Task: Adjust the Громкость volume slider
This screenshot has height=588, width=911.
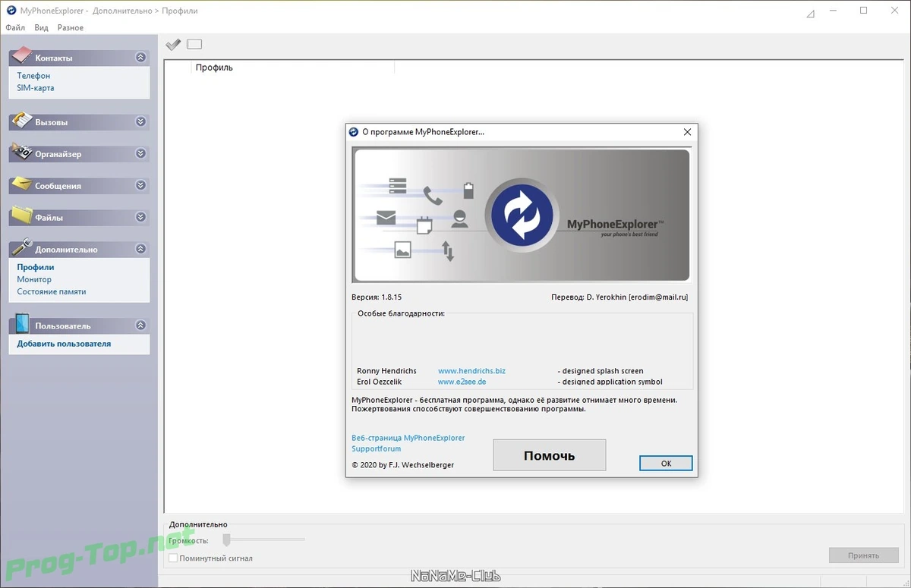Action: [227, 540]
